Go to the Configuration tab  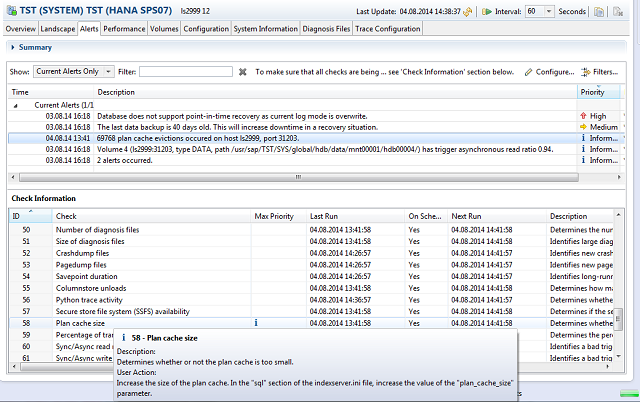[x=206, y=29]
